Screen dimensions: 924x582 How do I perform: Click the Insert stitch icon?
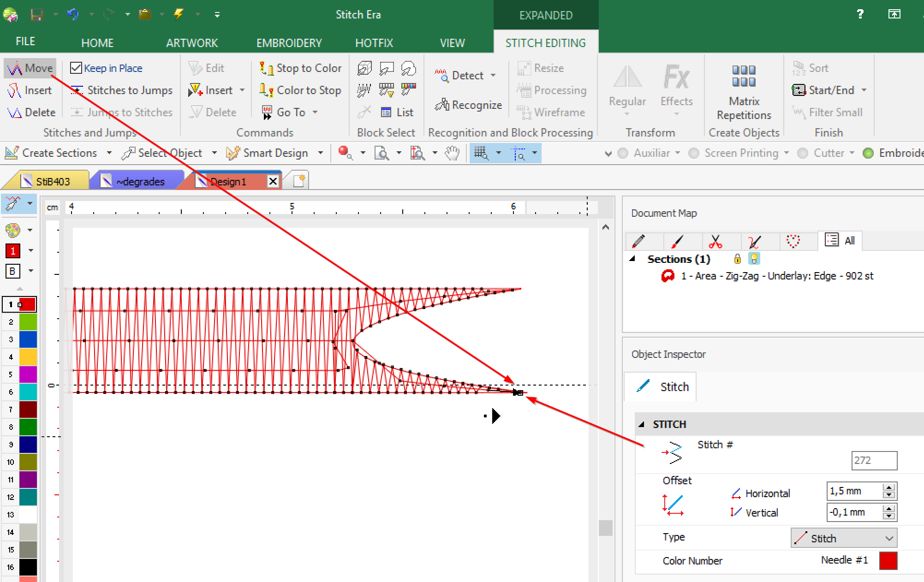pos(14,90)
